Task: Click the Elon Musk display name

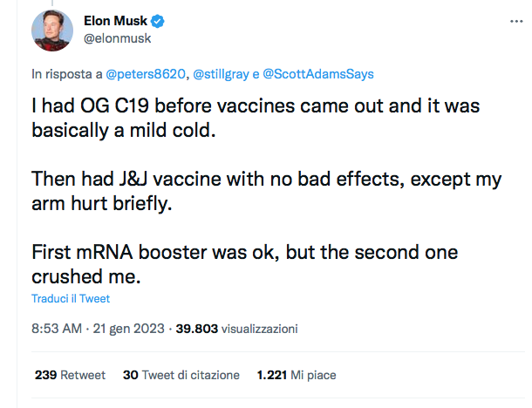Action: click(117, 21)
